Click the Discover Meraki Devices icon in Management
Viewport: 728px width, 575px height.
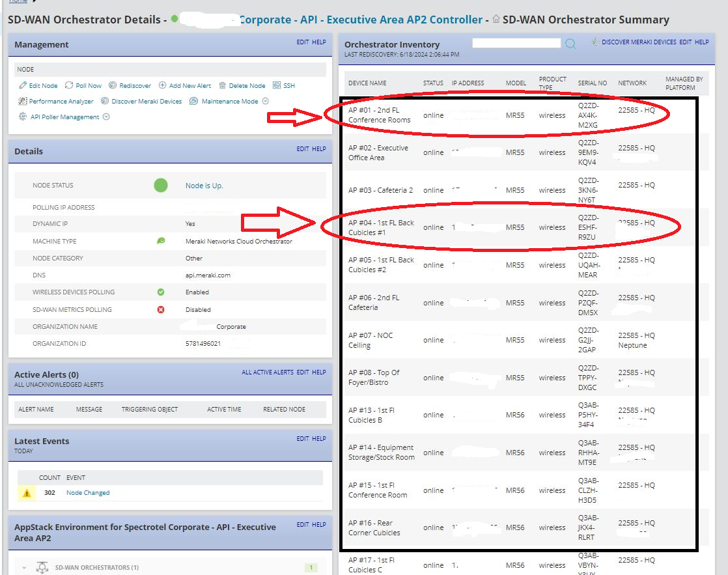pos(105,101)
